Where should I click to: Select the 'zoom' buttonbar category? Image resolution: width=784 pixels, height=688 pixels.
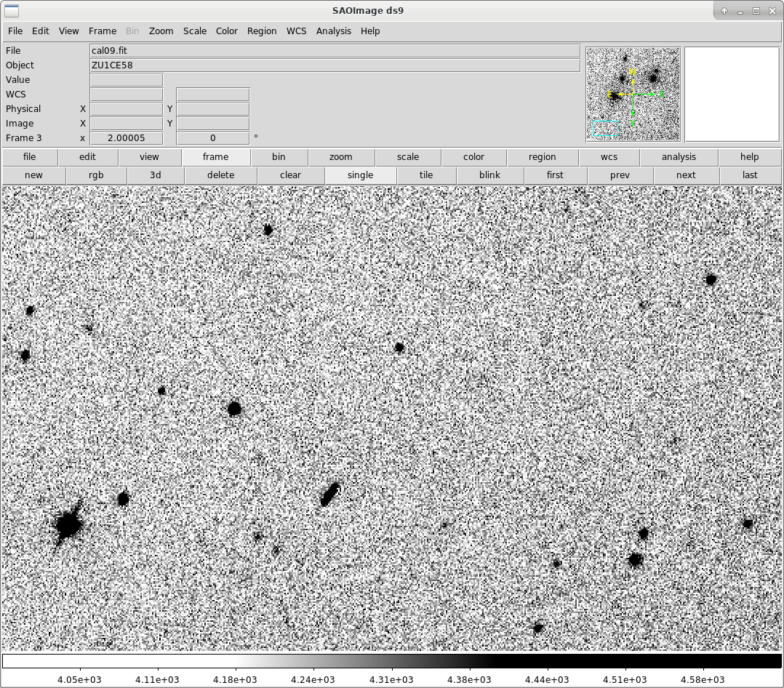click(340, 157)
